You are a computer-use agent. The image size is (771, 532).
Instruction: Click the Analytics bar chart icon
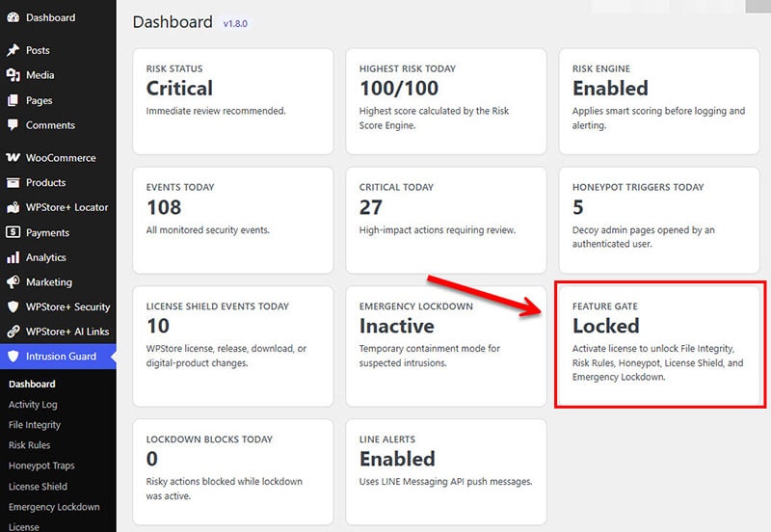[x=13, y=257]
